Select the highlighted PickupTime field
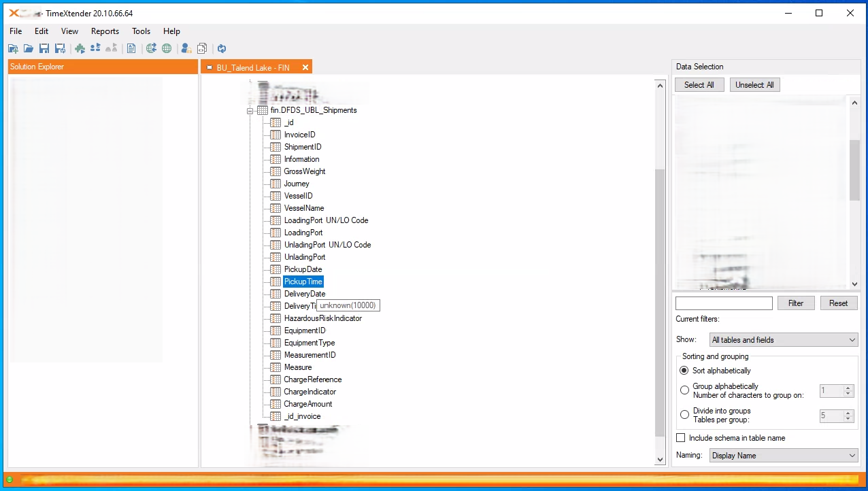 (303, 282)
